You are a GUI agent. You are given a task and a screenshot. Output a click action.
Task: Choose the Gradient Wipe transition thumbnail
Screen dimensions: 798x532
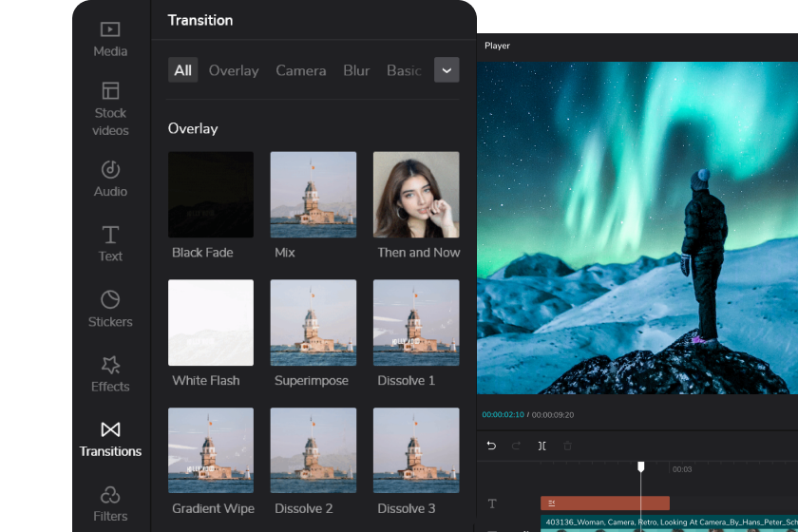click(x=211, y=450)
